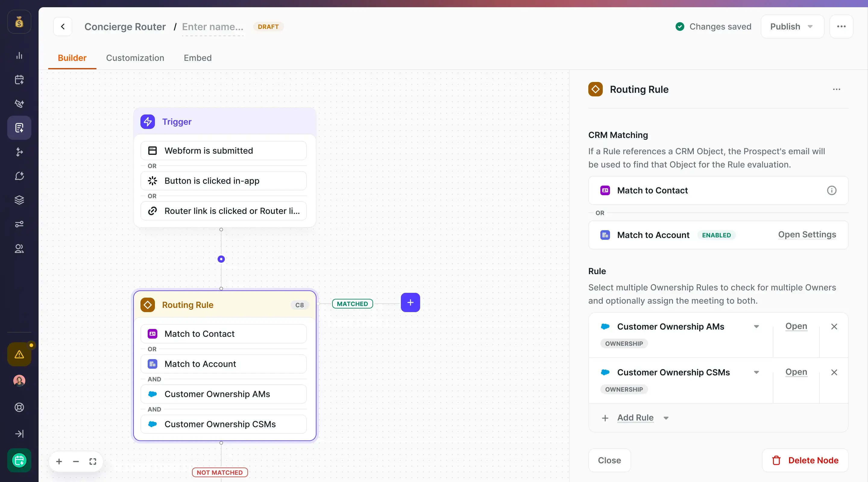
Task: Switch to the Customization tab
Action: [x=135, y=58]
